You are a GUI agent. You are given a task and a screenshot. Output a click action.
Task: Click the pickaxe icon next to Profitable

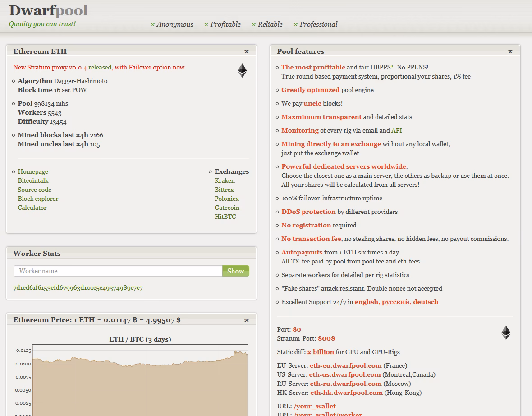click(x=206, y=25)
